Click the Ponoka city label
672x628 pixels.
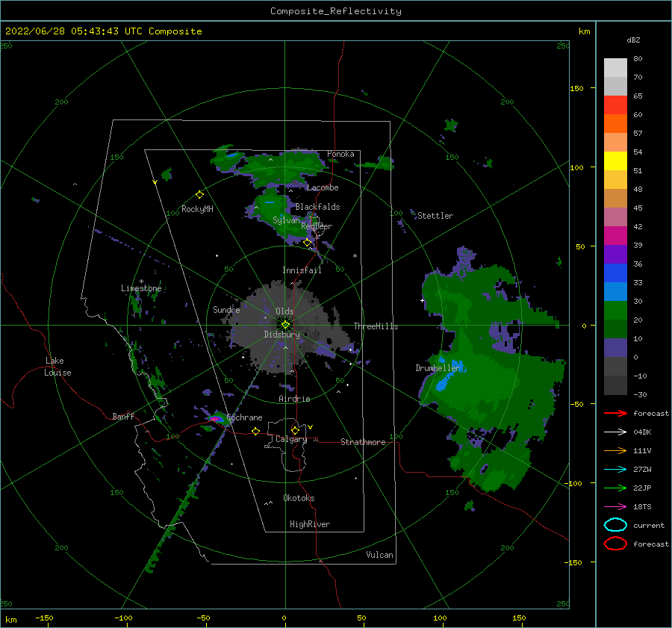[x=340, y=154]
